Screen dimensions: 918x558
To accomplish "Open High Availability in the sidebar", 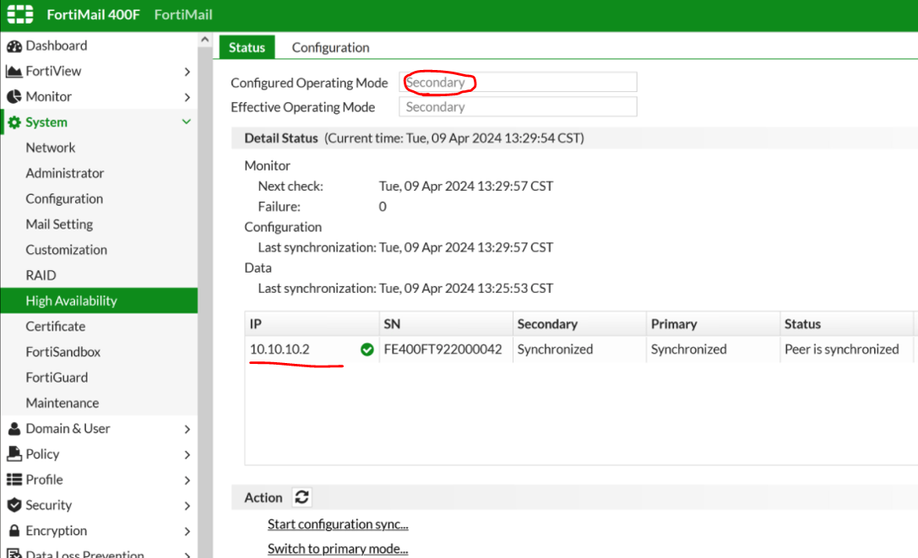I will 71,300.
